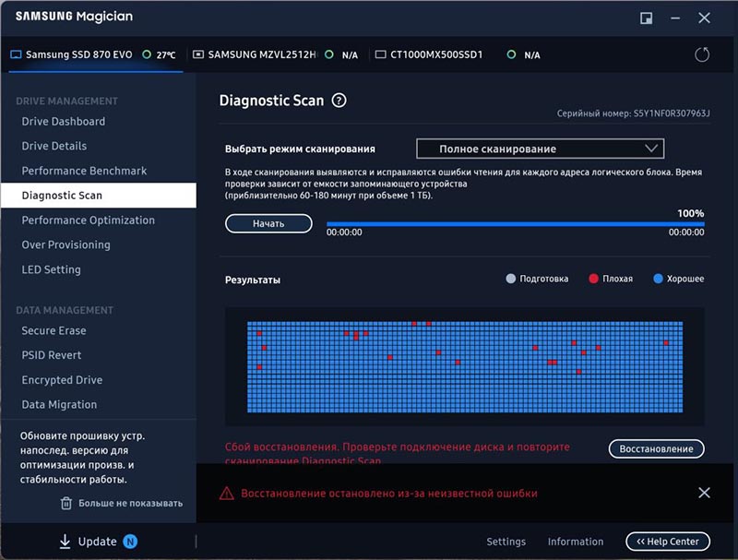Open Encrypted Drive
Screen dimensions: 738x560
coord(62,380)
